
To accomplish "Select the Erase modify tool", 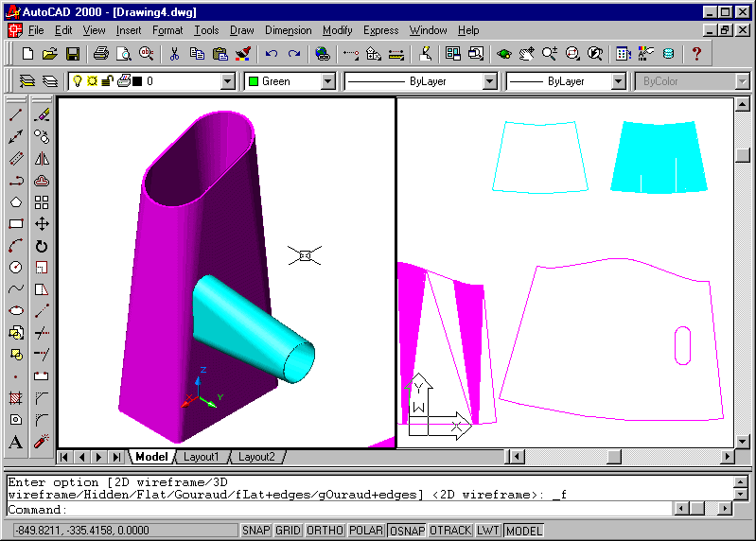I will [42, 114].
